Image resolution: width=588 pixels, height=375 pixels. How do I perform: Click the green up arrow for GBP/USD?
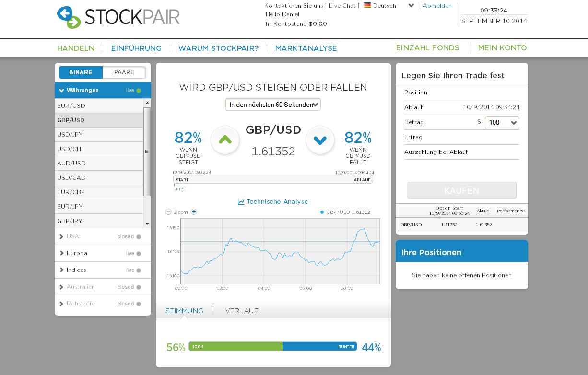pos(225,140)
